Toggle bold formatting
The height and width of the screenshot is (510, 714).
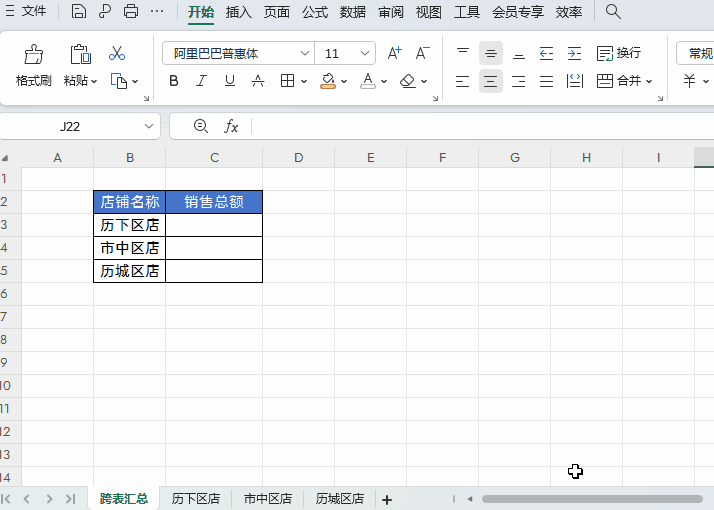[x=173, y=81]
